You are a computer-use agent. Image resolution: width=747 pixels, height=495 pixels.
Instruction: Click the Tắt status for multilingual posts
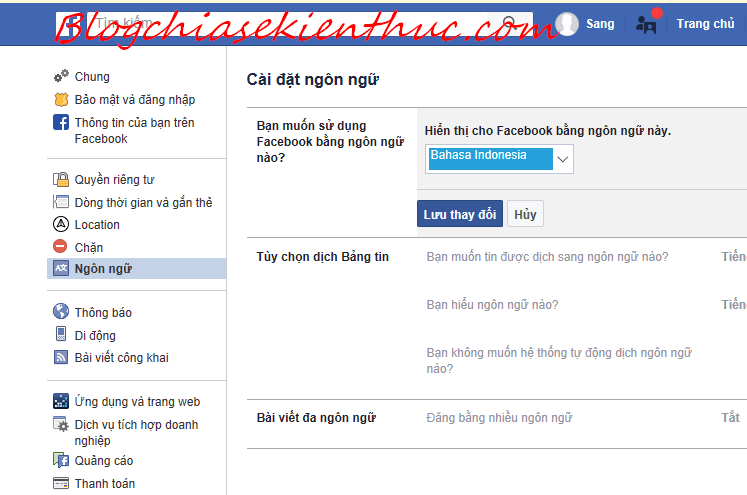[x=730, y=417]
